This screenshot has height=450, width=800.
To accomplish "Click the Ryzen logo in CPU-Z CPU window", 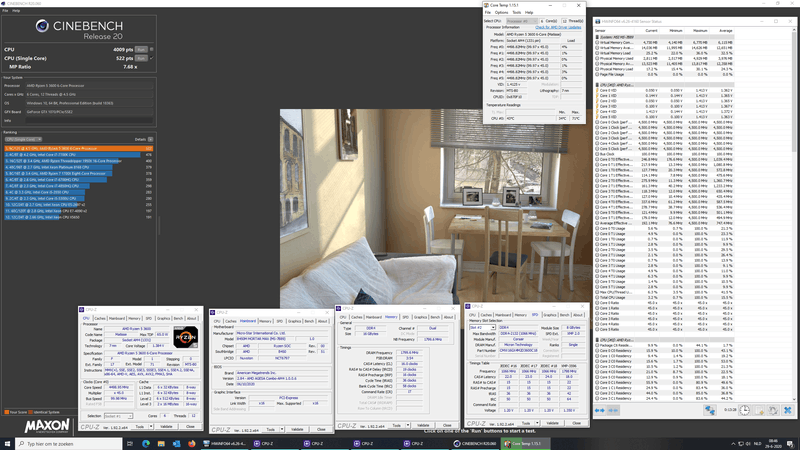I will [x=185, y=337].
